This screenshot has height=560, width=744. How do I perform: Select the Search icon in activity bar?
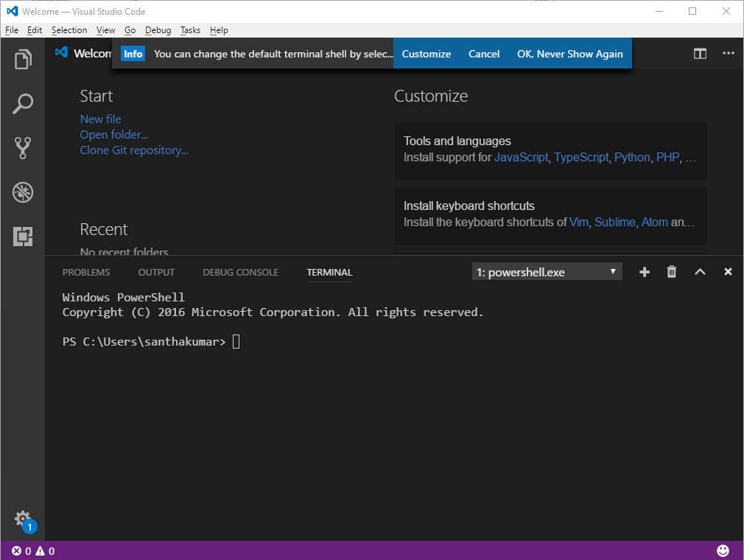[x=22, y=103]
